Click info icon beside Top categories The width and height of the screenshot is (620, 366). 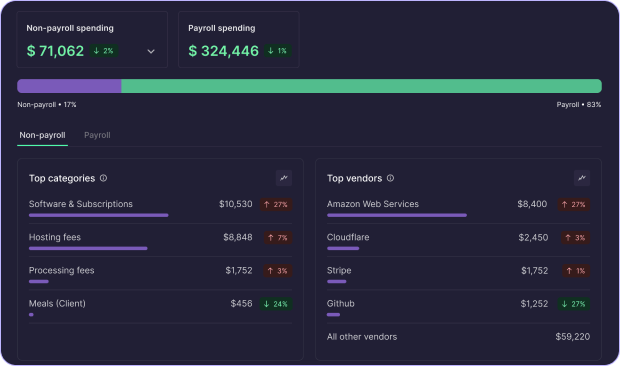[104, 178]
